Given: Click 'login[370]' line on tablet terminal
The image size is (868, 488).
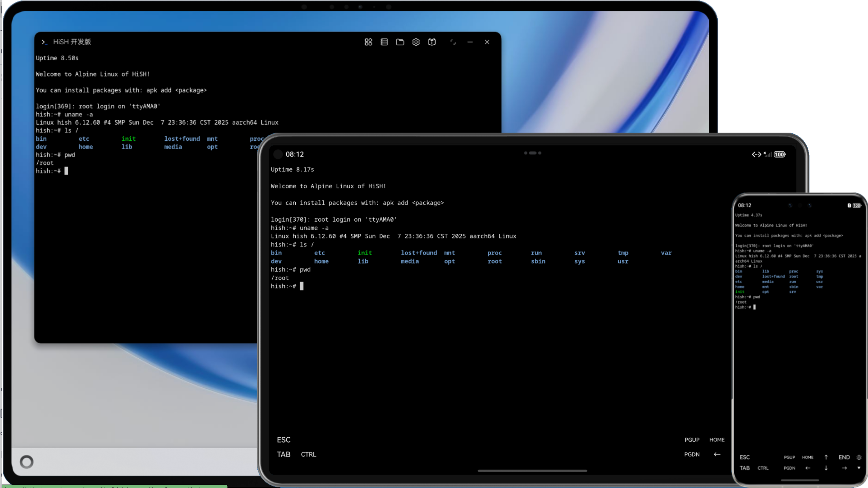Looking at the screenshot, I should click(x=334, y=219).
